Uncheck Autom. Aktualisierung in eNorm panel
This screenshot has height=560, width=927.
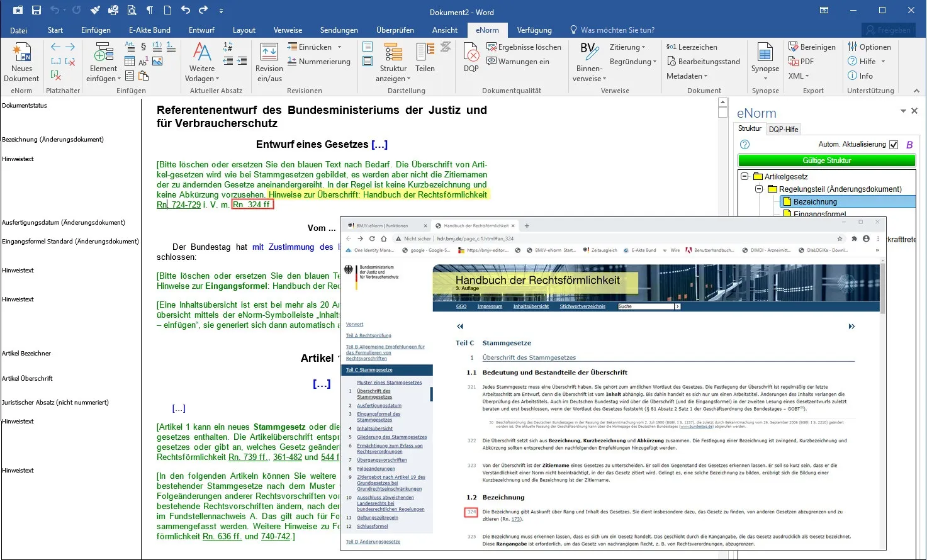(894, 144)
